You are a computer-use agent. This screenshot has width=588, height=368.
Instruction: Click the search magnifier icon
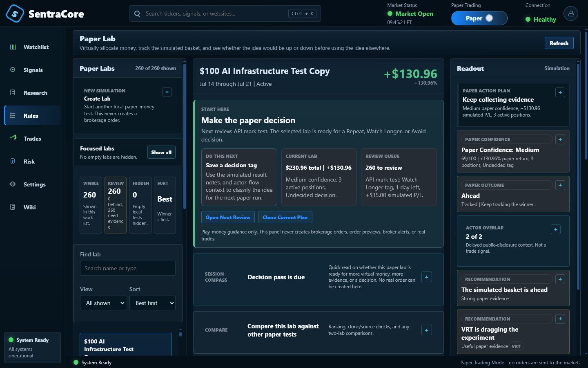[x=137, y=13]
